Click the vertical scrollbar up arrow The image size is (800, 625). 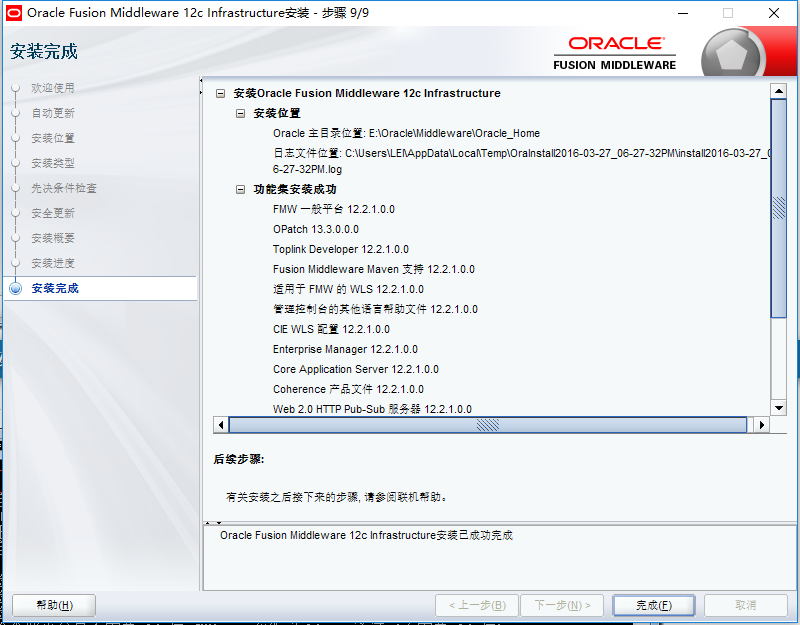[781, 90]
